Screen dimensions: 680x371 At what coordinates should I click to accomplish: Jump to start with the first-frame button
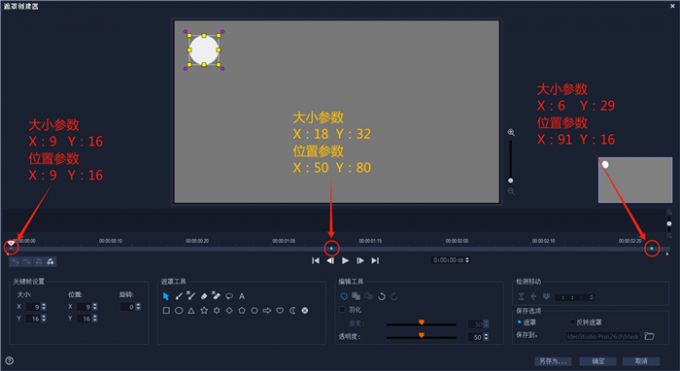[316, 260]
